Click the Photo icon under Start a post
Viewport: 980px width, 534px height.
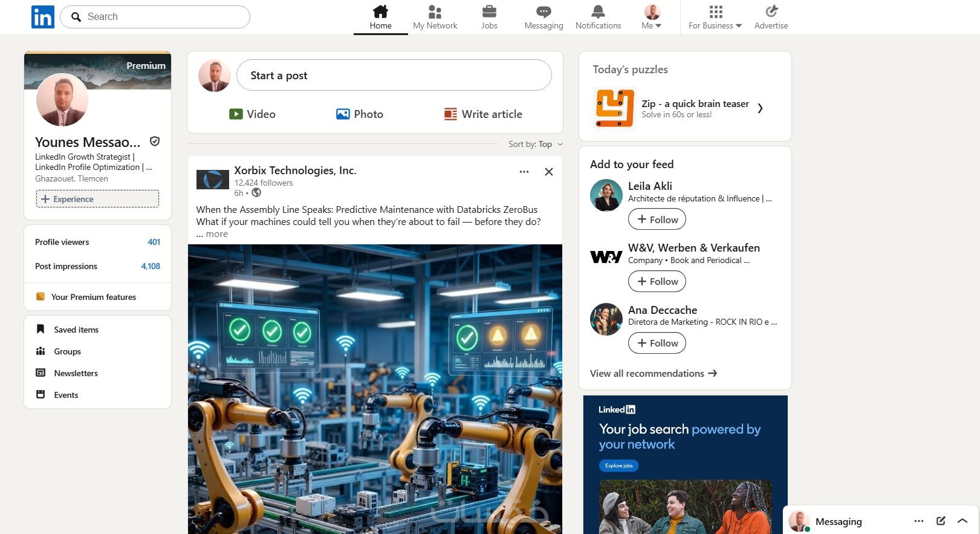click(x=343, y=114)
